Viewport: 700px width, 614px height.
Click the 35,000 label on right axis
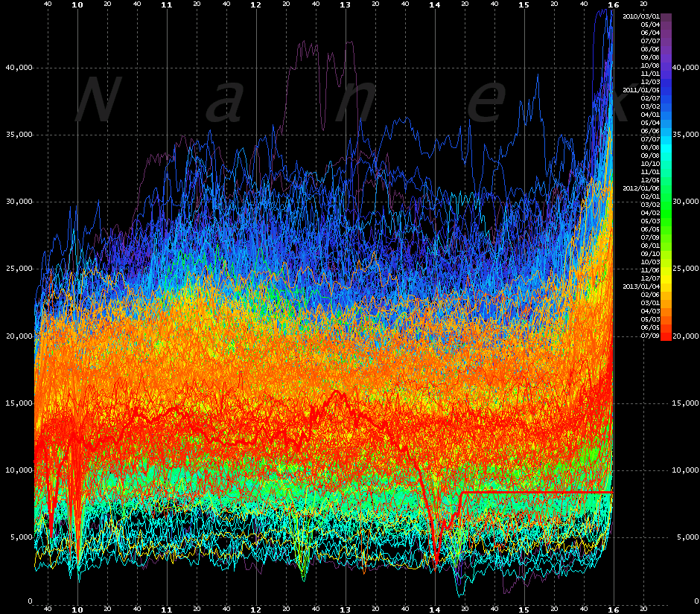[685, 135]
